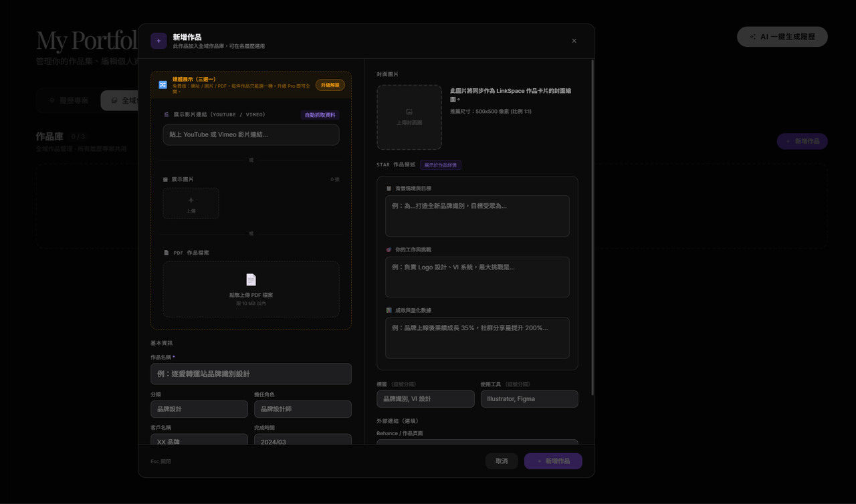Click the 自動抓取資料 badge button
Screen dimensions: 856x504
click(320, 115)
